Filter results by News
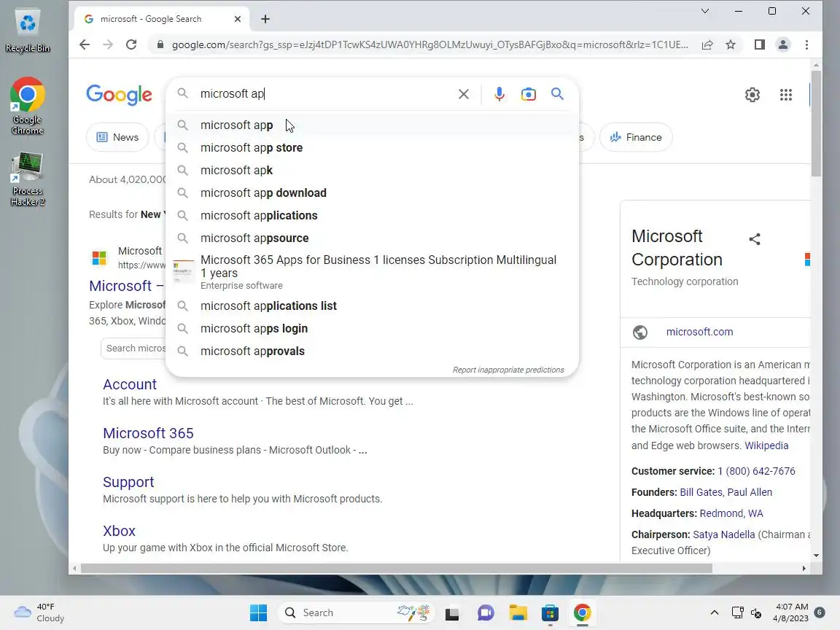 click(x=117, y=137)
